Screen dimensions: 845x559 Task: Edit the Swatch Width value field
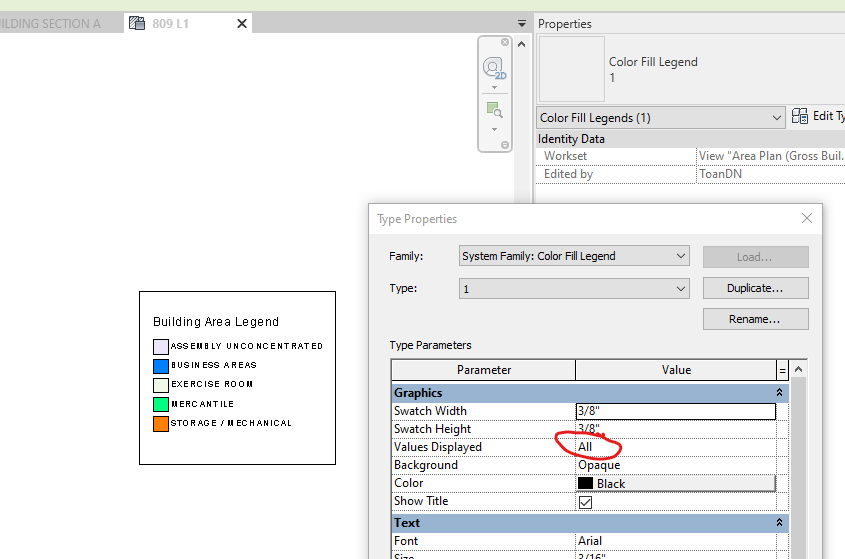[676, 411]
